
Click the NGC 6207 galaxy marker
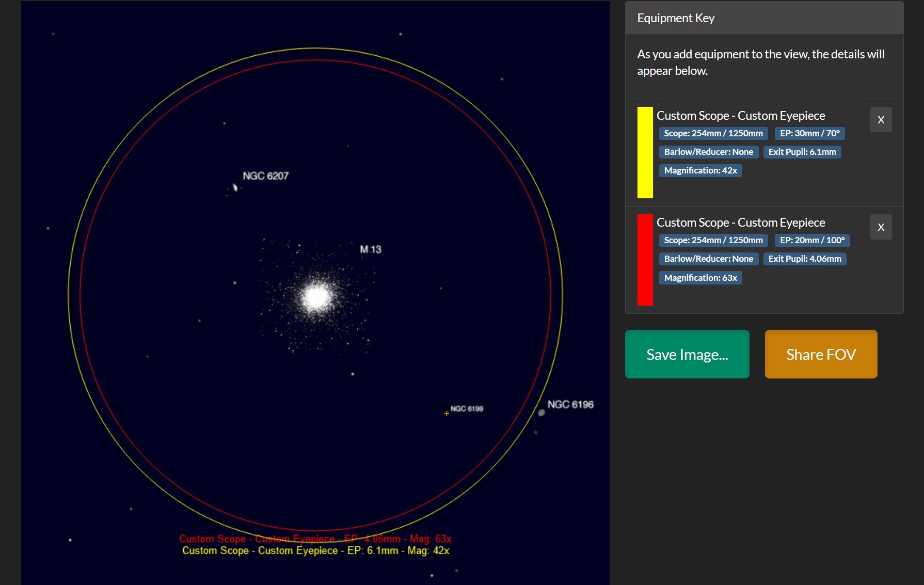[x=235, y=187]
